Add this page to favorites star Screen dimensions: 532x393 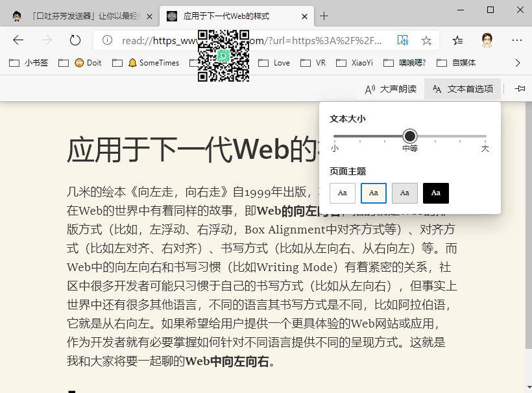coord(426,41)
